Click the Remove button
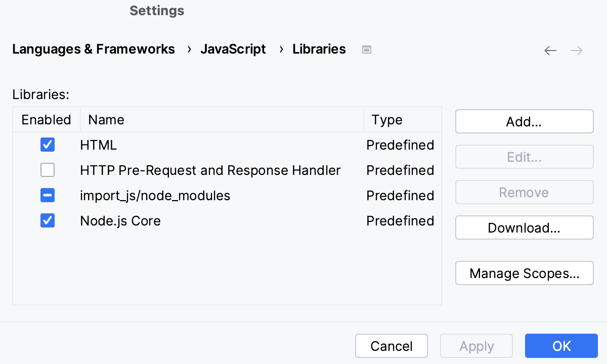This screenshot has height=364, width=607. click(524, 192)
